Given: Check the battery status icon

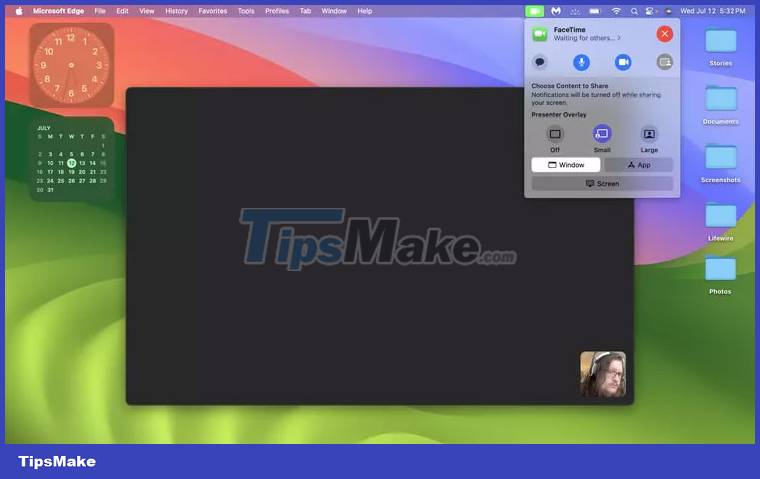Looking at the screenshot, I should [595, 11].
